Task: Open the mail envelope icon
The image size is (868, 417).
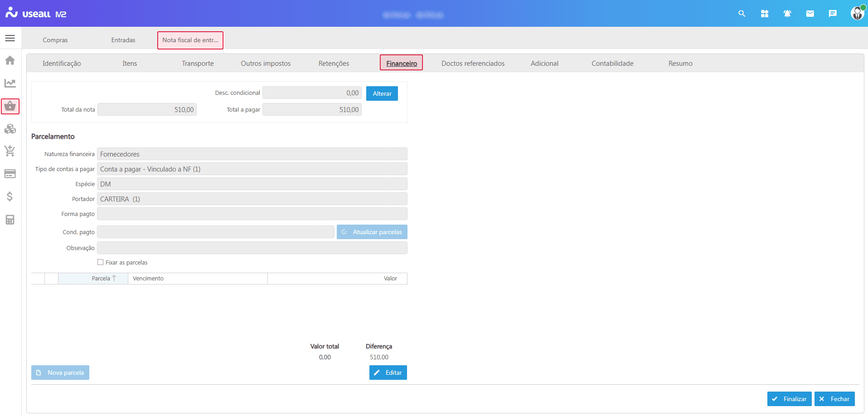Action: coord(810,14)
